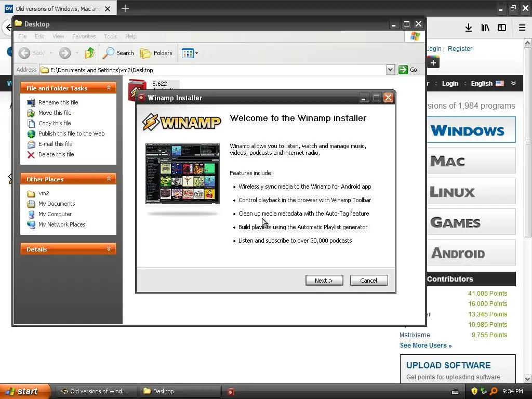Click the Winamp logo in the installer
The image size is (532, 399).
point(181,122)
